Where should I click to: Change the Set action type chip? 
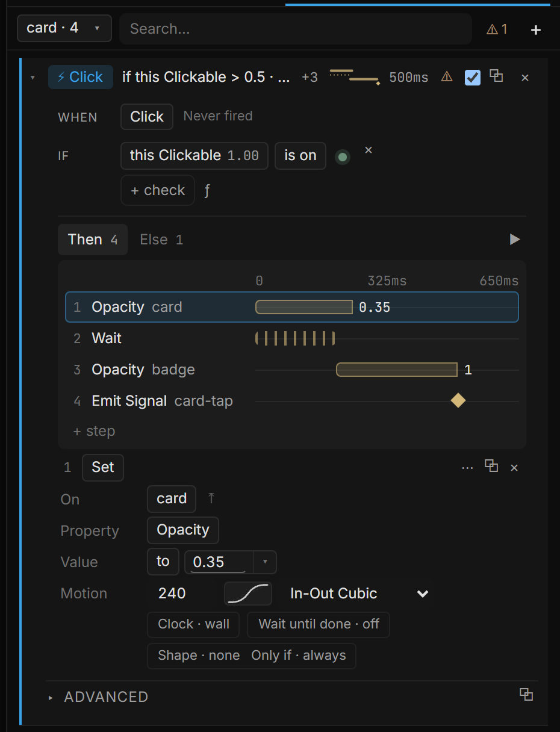tap(103, 468)
